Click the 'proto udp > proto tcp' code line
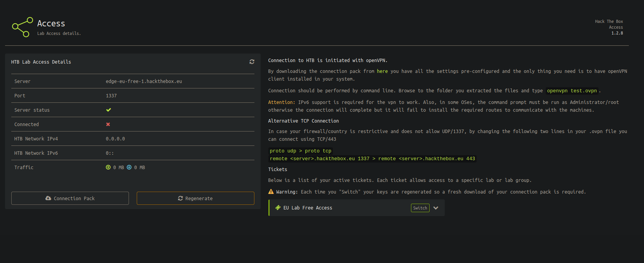 click(x=301, y=151)
